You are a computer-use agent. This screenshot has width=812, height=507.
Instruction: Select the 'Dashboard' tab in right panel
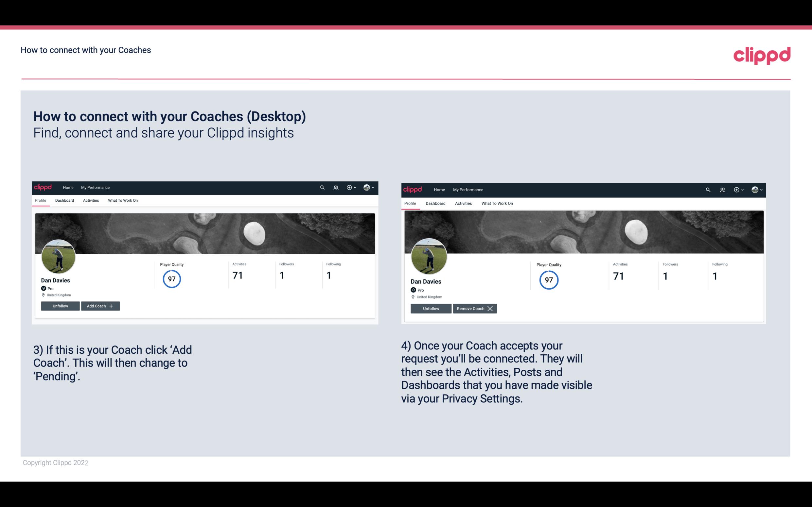[435, 203]
